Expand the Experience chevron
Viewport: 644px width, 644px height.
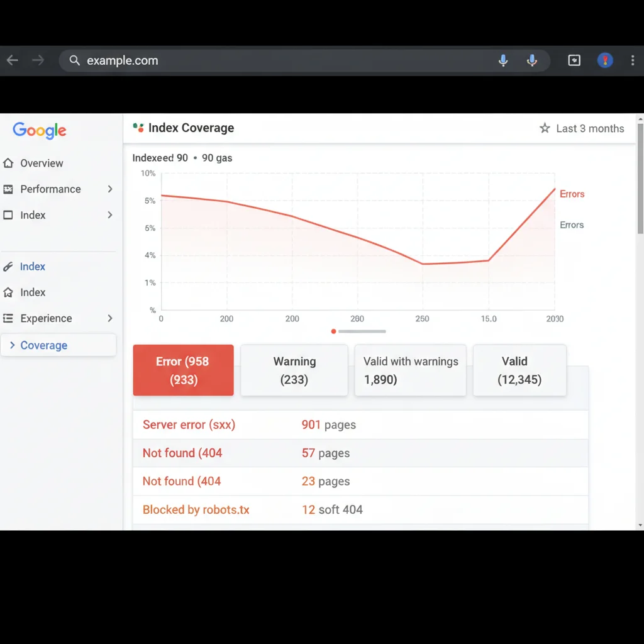pyautogui.click(x=109, y=318)
